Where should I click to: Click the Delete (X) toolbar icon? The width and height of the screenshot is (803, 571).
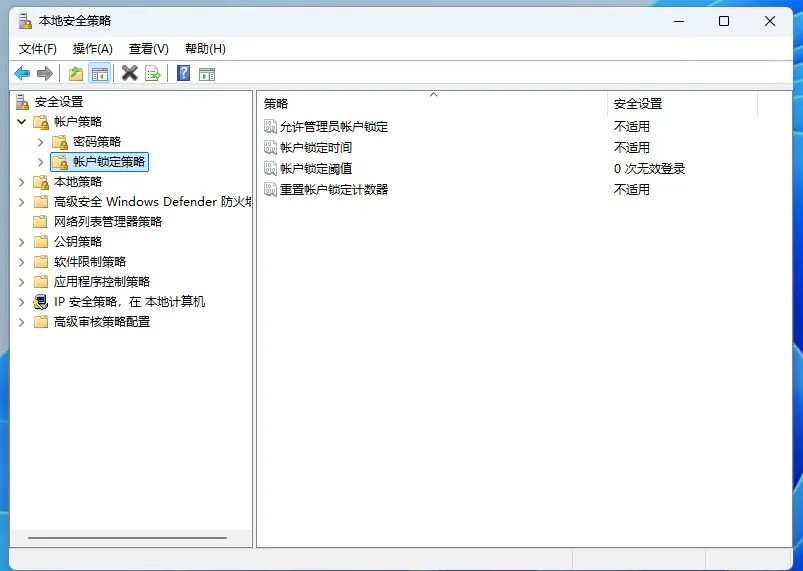tap(129, 73)
